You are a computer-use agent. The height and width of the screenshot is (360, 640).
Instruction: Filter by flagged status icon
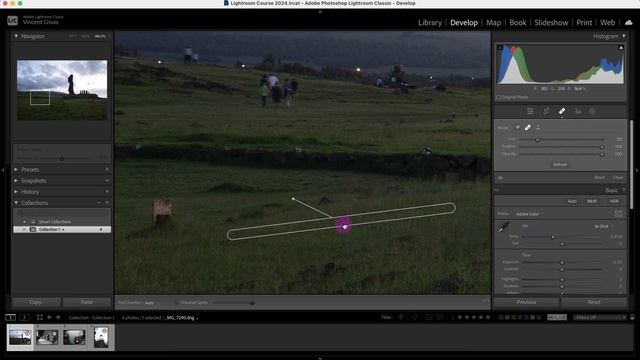[x=401, y=317]
